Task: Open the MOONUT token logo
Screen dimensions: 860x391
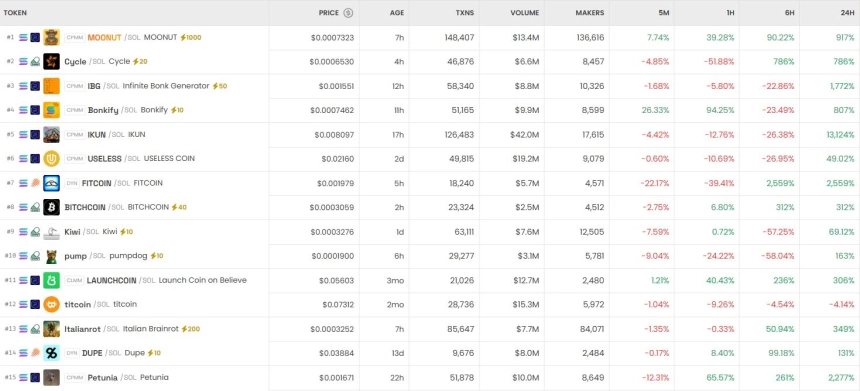Action: click(x=52, y=37)
